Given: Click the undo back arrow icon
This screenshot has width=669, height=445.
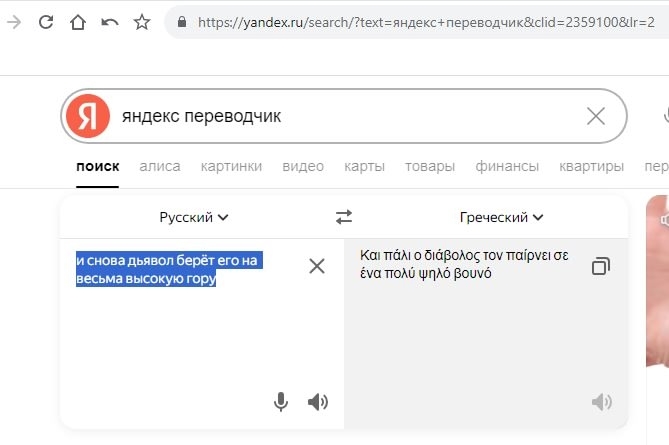Looking at the screenshot, I should click(109, 21).
